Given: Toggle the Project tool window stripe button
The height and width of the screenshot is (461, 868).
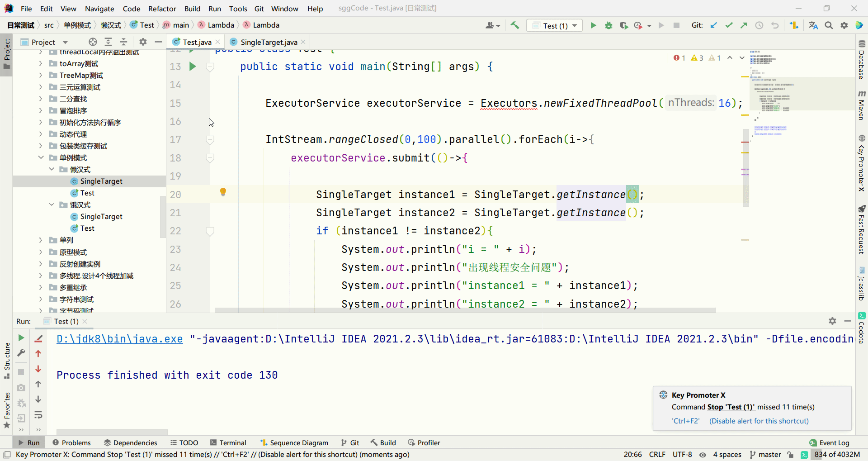Looking at the screenshot, I should pos(7,54).
